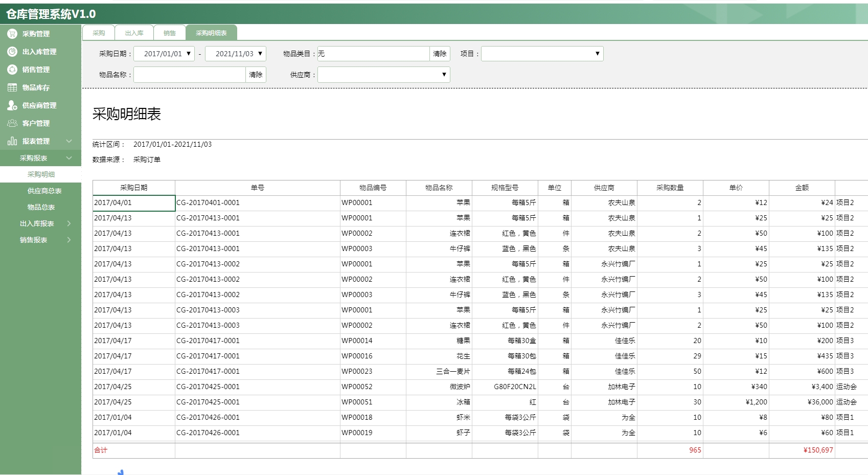Screen dimensions: 868x475
Task: Click the 单号 column header
Action: (x=258, y=188)
